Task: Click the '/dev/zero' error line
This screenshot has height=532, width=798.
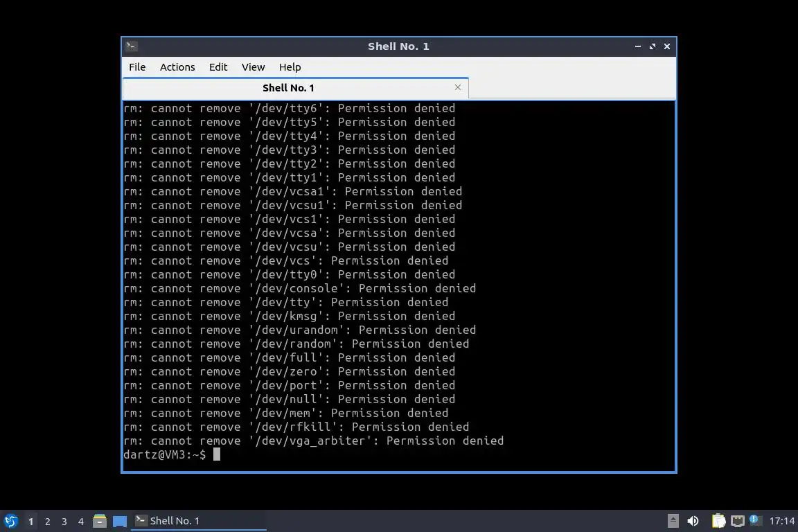Action: [x=289, y=371]
